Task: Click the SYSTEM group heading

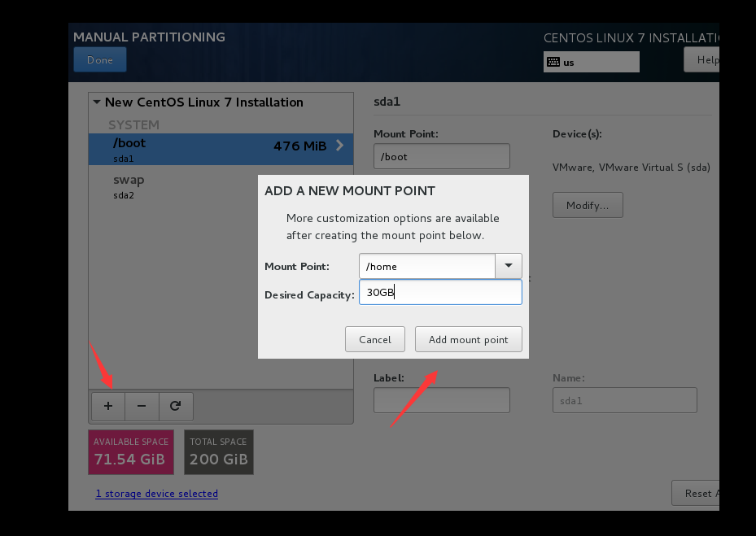Action: tap(133, 124)
